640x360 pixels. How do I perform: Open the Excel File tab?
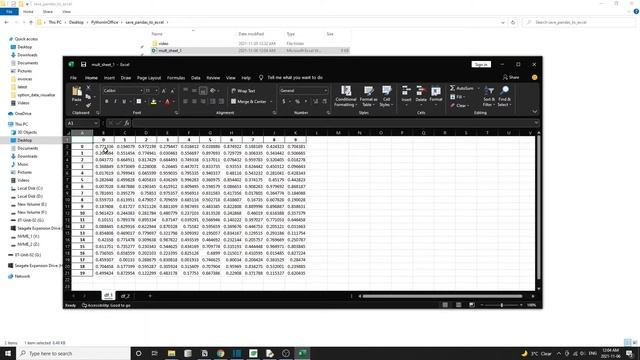(x=73, y=78)
